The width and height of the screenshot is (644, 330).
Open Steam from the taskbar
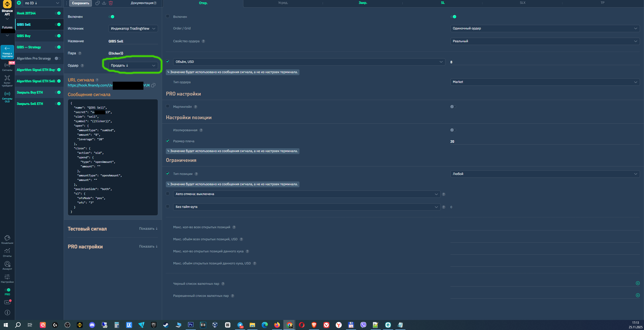[x=166, y=325]
